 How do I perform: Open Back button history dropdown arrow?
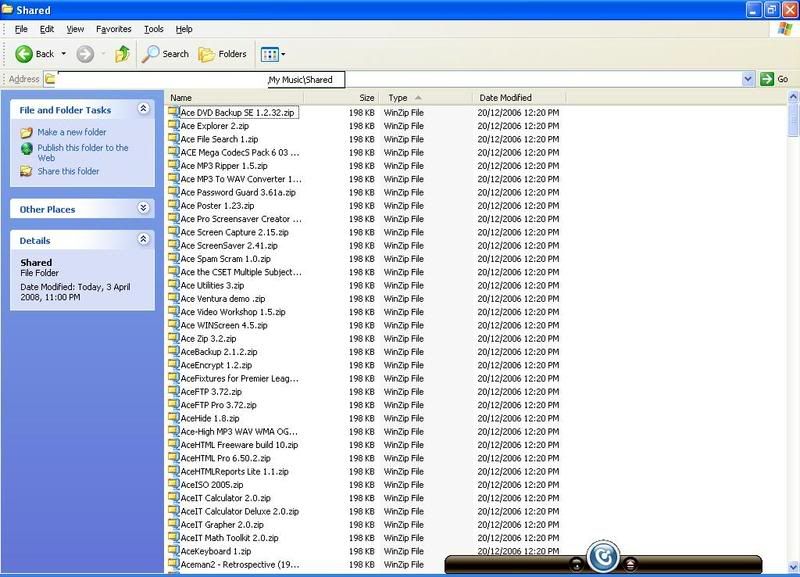tap(64, 54)
